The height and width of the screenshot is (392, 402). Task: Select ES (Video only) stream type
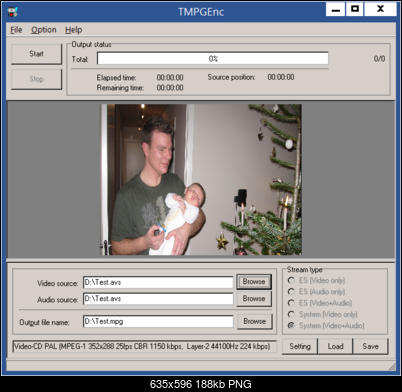[316, 280]
